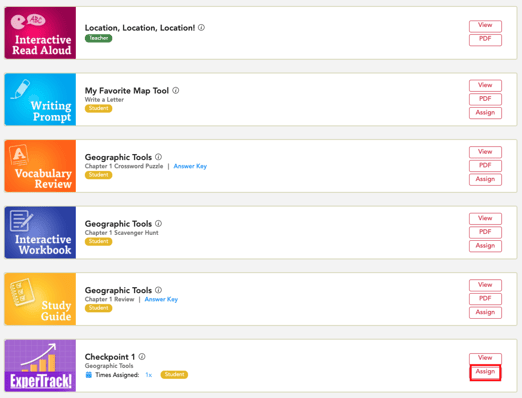View the Chapter 1 Review study guide

485,285
